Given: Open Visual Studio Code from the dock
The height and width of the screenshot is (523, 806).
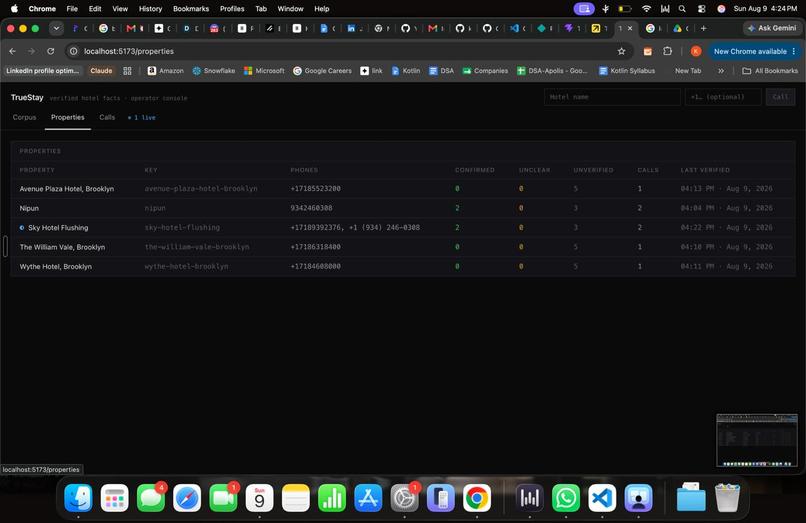Looking at the screenshot, I should tap(602, 498).
